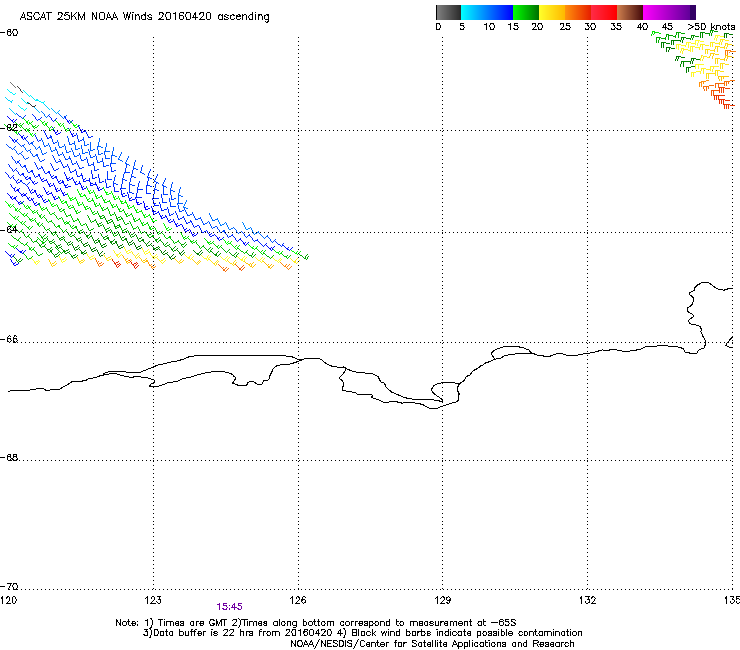740x650 pixels.
Task: Click the magenta-purple 40-50 knots color segment
Action: tap(669, 12)
